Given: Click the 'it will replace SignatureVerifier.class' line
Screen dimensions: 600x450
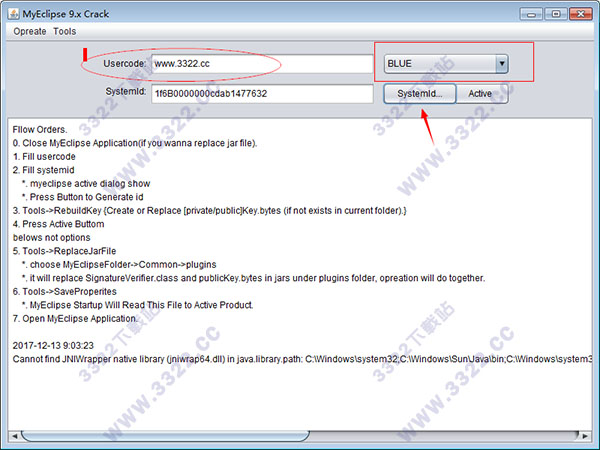Looking at the screenshot, I should click(253, 278).
